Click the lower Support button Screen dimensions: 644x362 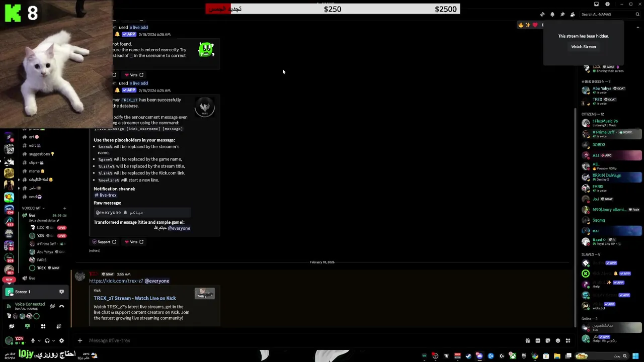click(x=104, y=242)
